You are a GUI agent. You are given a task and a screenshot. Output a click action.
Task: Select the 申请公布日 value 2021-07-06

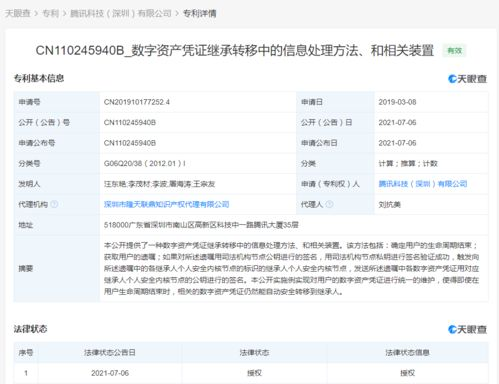coord(397,143)
